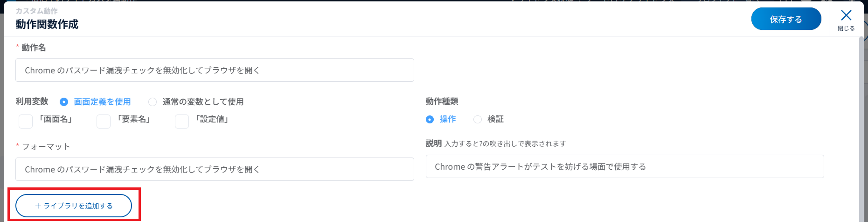Switch 動作種類 to 検証
The width and height of the screenshot is (868, 222).
(x=478, y=120)
